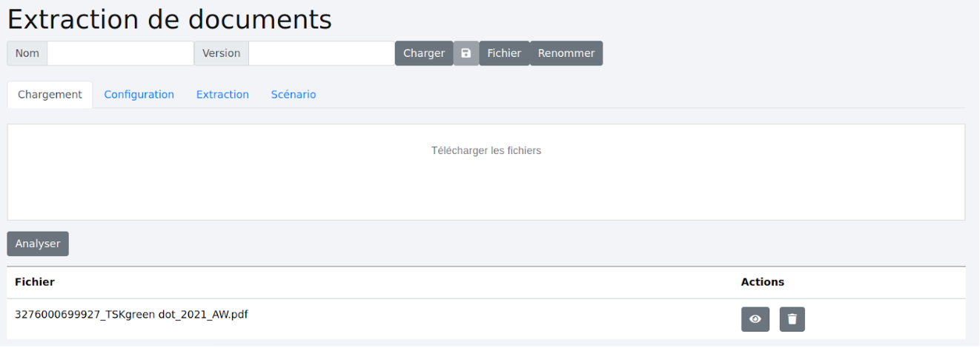The image size is (980, 348).
Task: Click the Fichier column header
Action: 35,282
